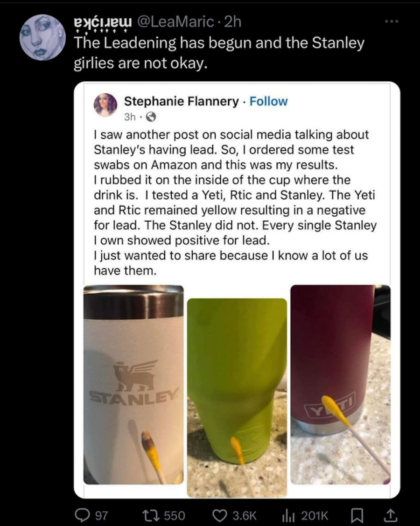Screen dimensions: 420x526
Task: Follow Stephanie Flannery
Action: [x=269, y=101]
